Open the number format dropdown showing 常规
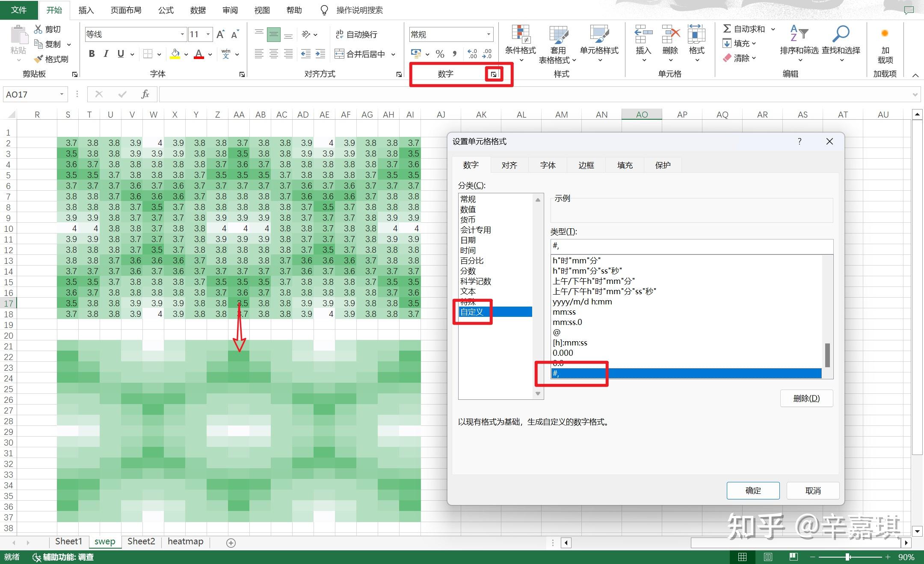Viewport: 924px width, 564px height. (x=488, y=34)
